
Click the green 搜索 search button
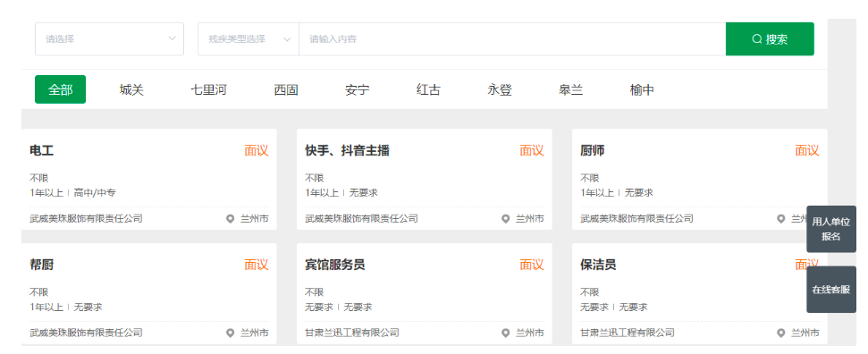[770, 38]
